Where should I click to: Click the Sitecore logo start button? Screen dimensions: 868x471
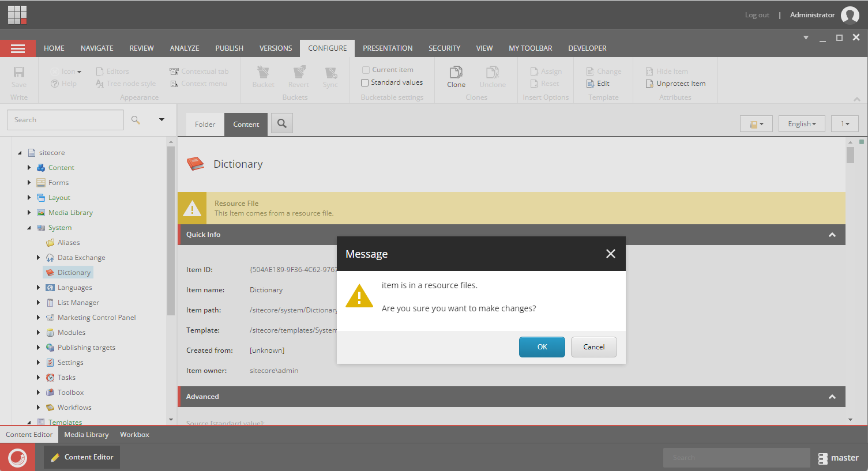pyautogui.click(x=18, y=457)
